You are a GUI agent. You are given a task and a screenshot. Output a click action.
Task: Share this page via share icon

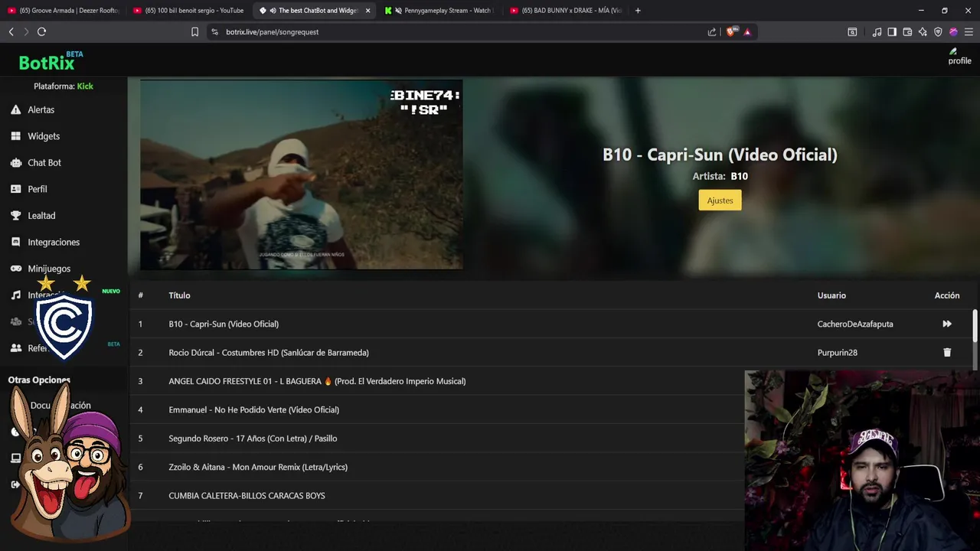pyautogui.click(x=712, y=32)
